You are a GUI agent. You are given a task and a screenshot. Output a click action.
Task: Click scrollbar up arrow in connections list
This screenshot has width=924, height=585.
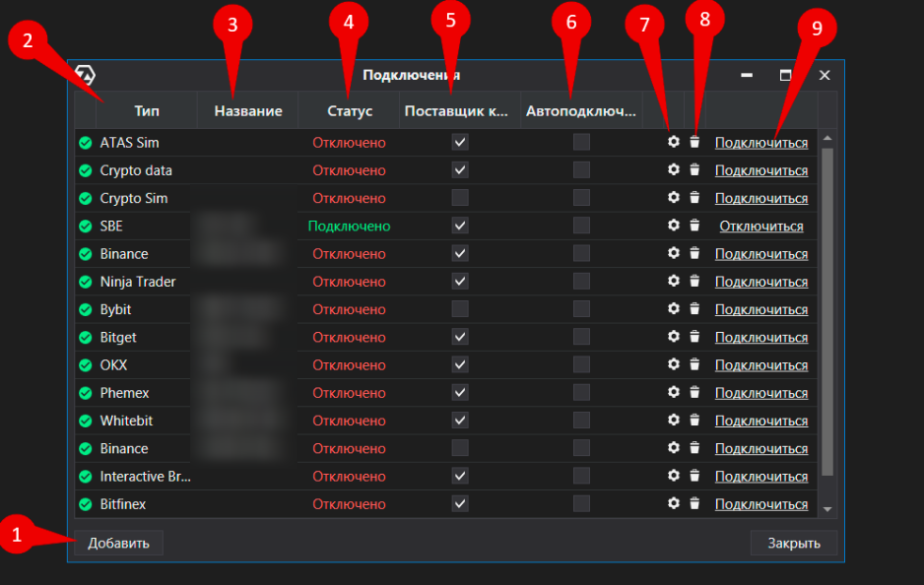click(827, 138)
